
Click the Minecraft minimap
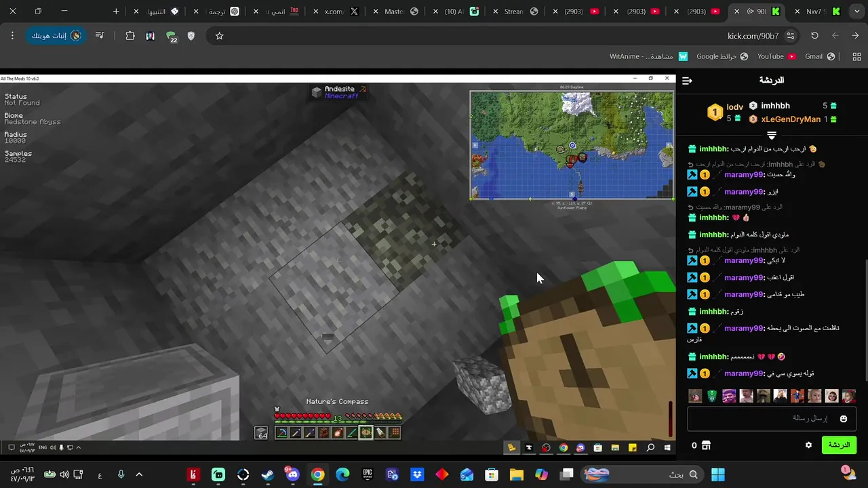coord(572,144)
